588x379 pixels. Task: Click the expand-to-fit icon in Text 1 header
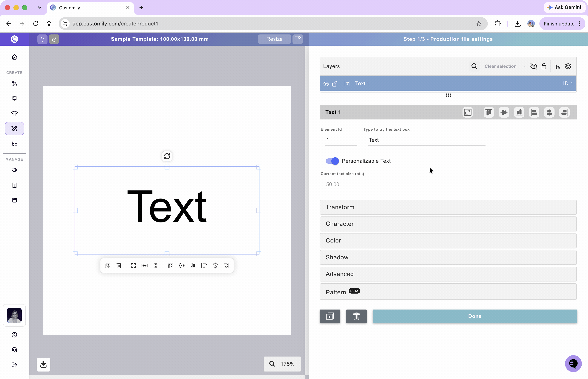point(468,113)
